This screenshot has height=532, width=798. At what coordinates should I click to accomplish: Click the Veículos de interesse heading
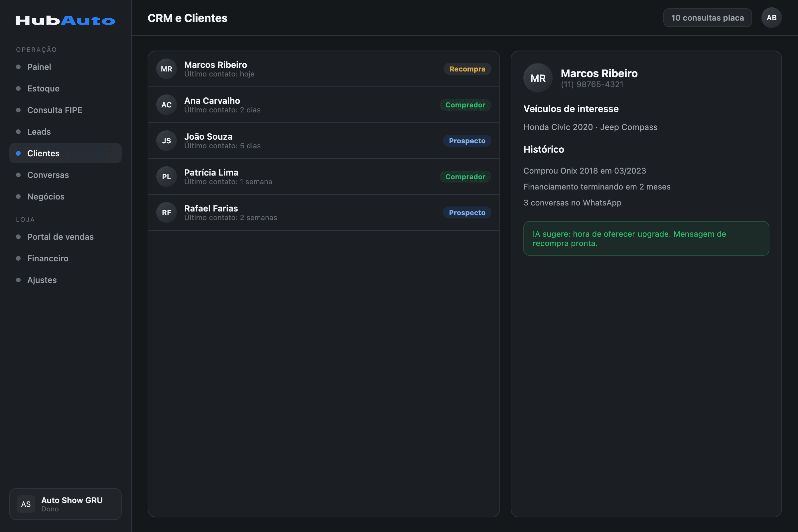click(571, 109)
